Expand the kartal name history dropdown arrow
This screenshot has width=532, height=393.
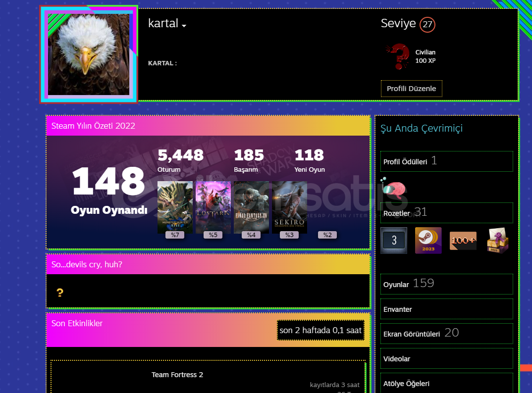(184, 26)
